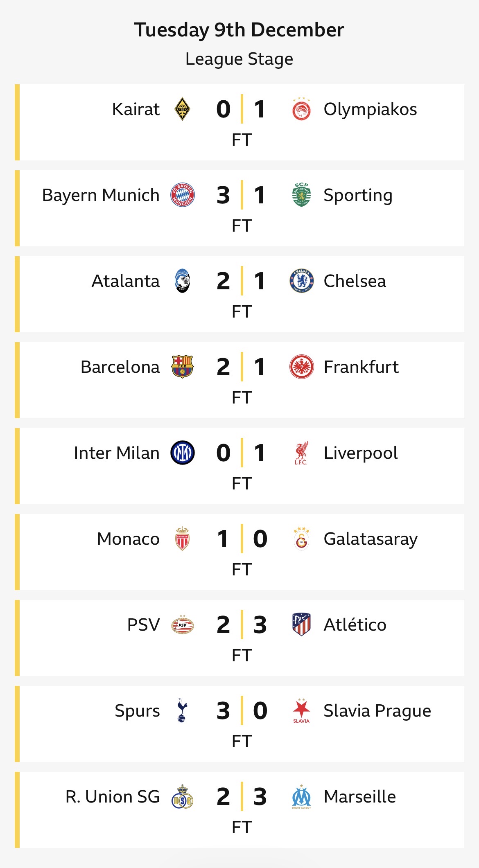This screenshot has width=479, height=868.
Task: Click the Frankfurt eagle badge
Action: (x=301, y=367)
